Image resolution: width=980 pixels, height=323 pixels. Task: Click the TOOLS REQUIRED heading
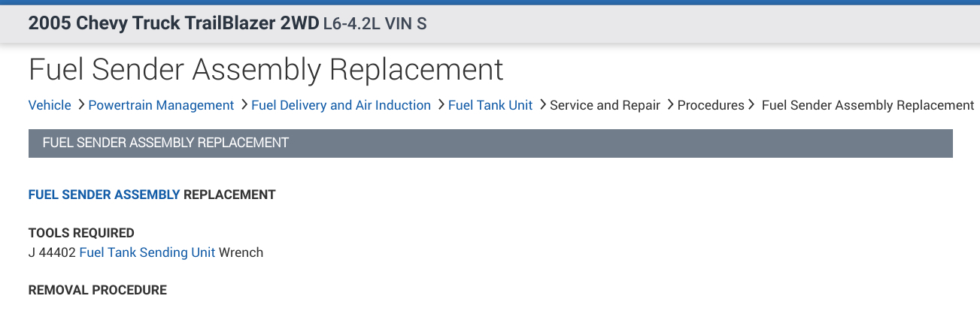[81, 233]
